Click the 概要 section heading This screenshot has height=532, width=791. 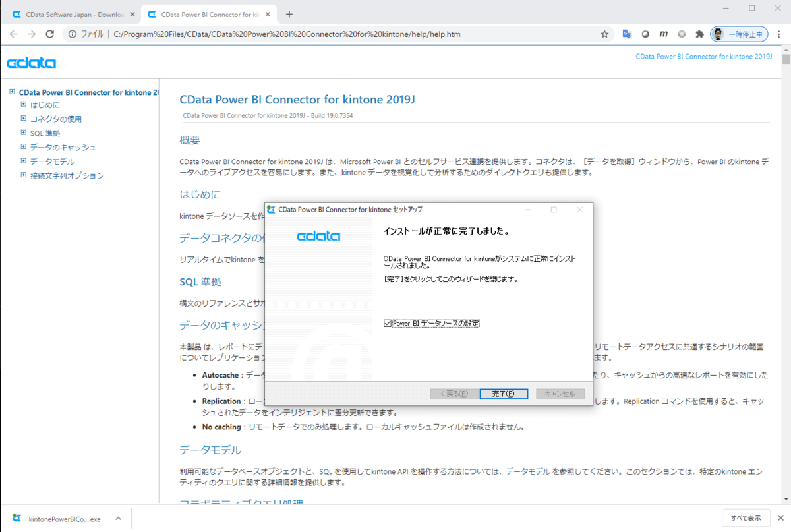pos(190,140)
